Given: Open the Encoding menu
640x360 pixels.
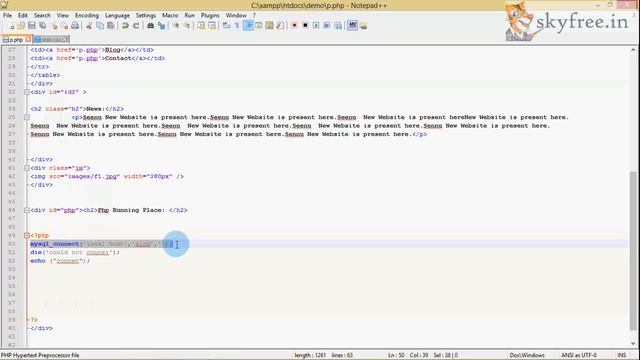Looking at the screenshot, I should pyautogui.click(x=87, y=16).
